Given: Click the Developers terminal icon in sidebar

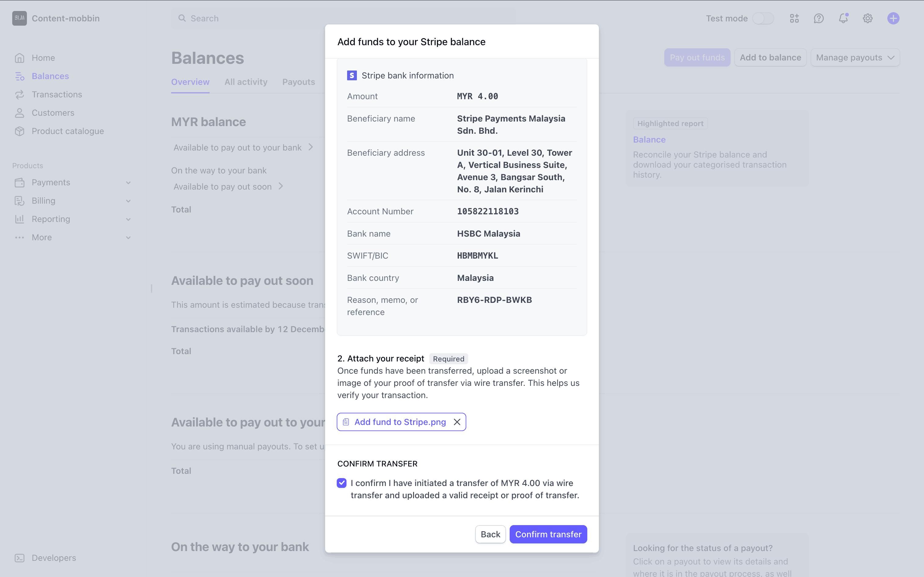Looking at the screenshot, I should click(20, 558).
